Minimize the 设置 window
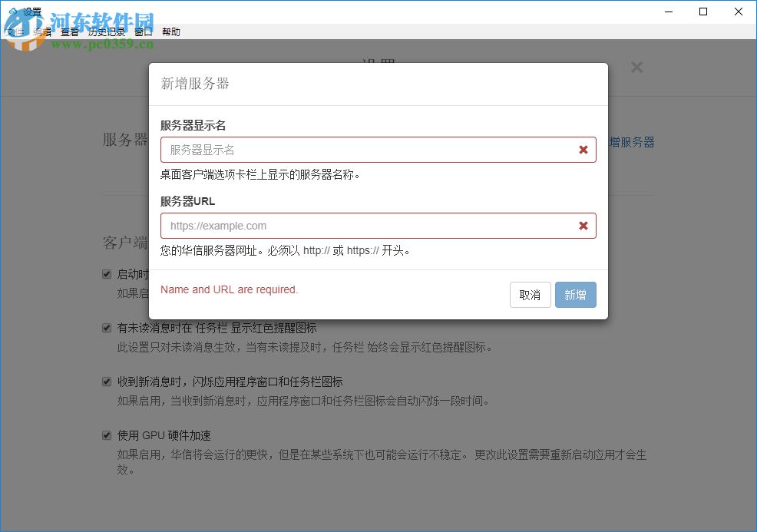 tap(668, 12)
